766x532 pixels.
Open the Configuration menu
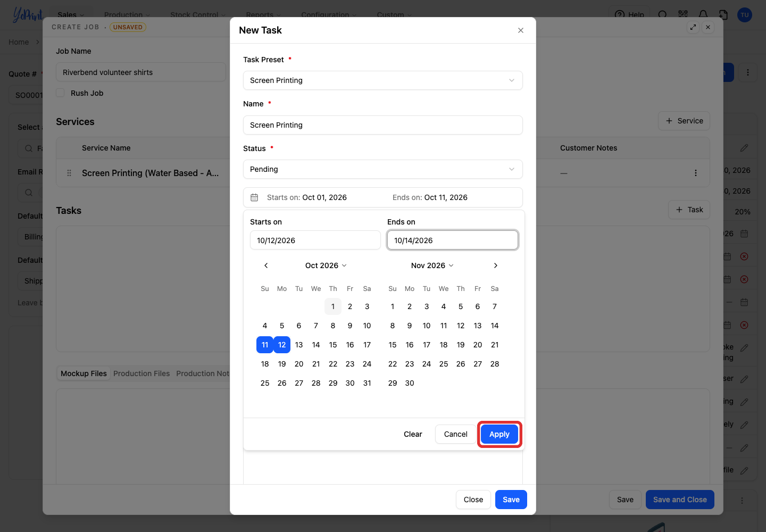(x=329, y=15)
